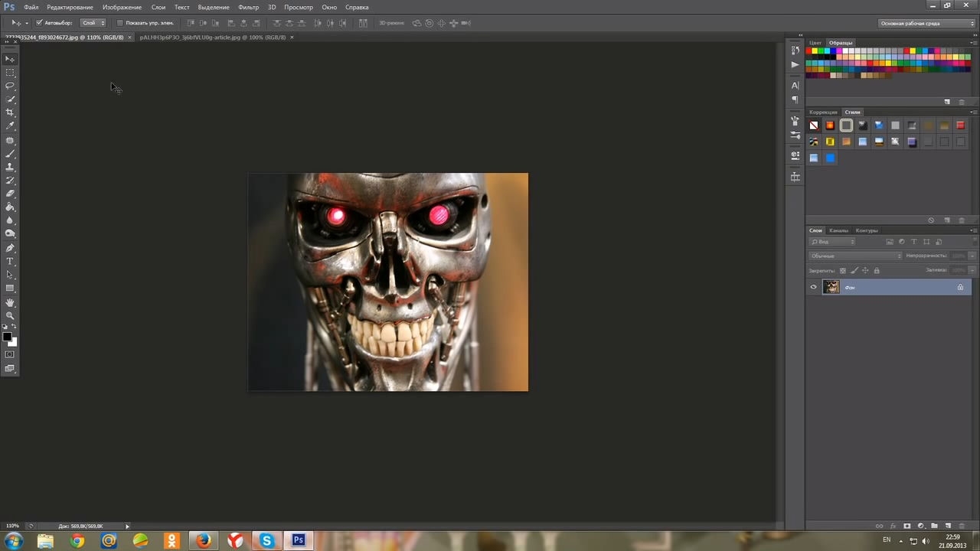Select the Blur tool
Image resolution: width=980 pixels, height=551 pixels.
click(10, 220)
